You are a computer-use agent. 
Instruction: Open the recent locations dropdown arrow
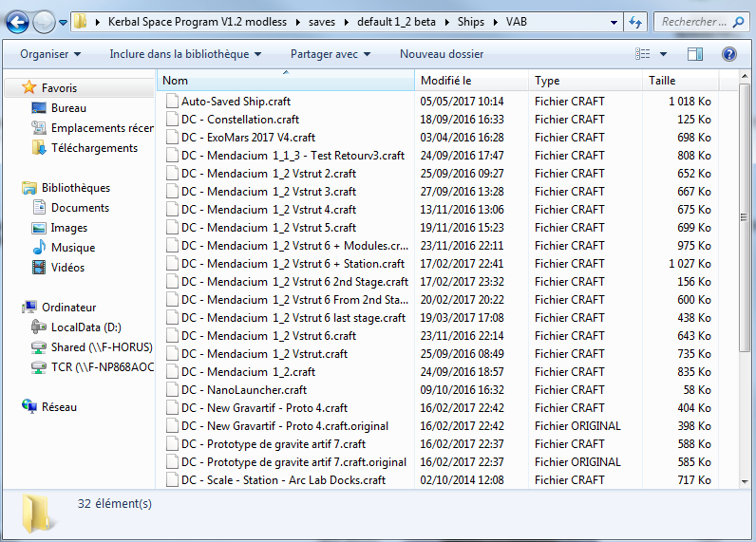[x=64, y=23]
